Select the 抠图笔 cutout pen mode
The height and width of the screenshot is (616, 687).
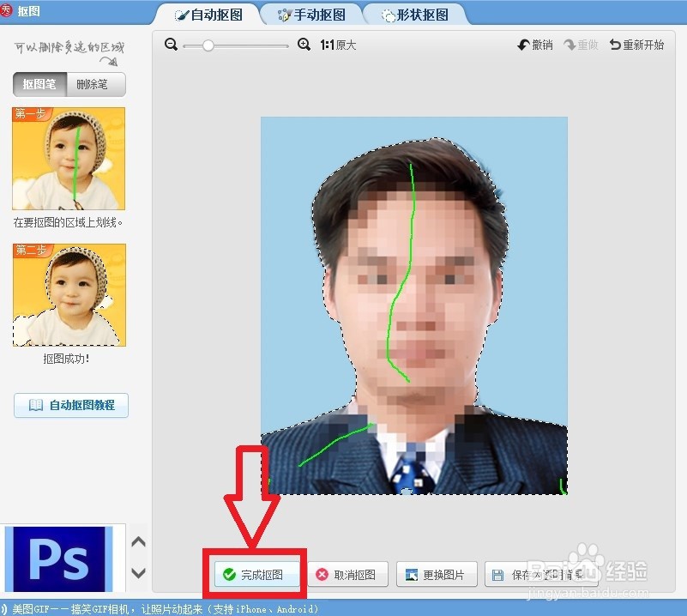tap(39, 85)
